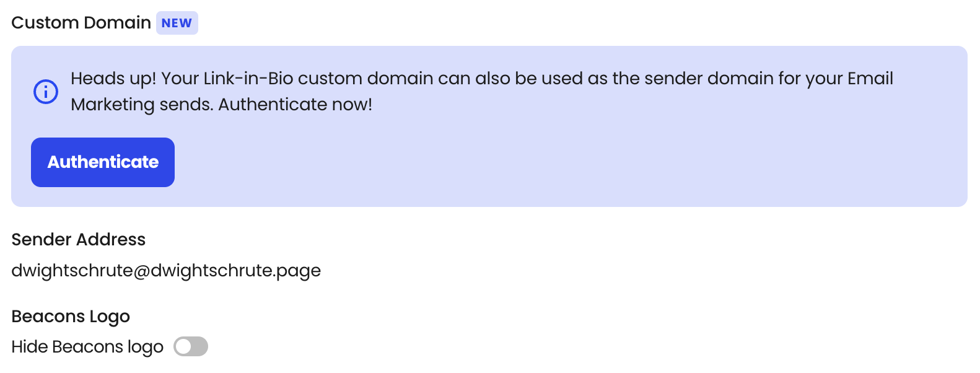Select the Custom Domain heading
This screenshot has width=980, height=373.
coord(81,23)
